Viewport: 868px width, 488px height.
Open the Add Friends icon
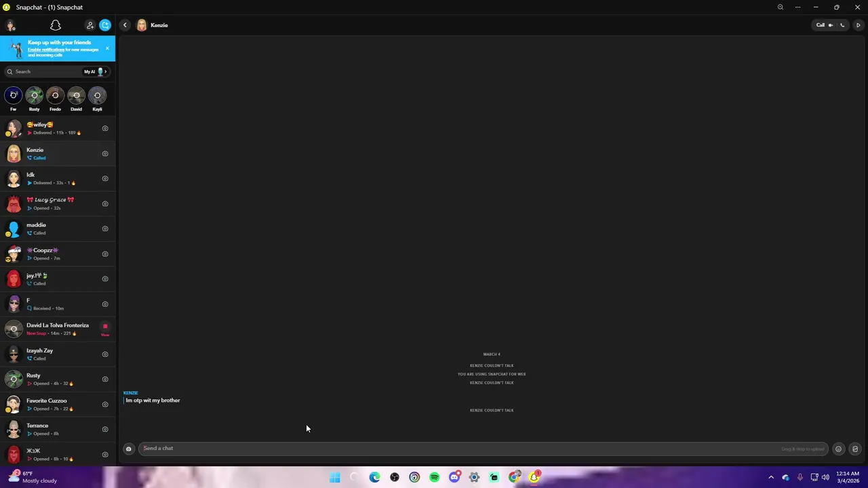[90, 25]
